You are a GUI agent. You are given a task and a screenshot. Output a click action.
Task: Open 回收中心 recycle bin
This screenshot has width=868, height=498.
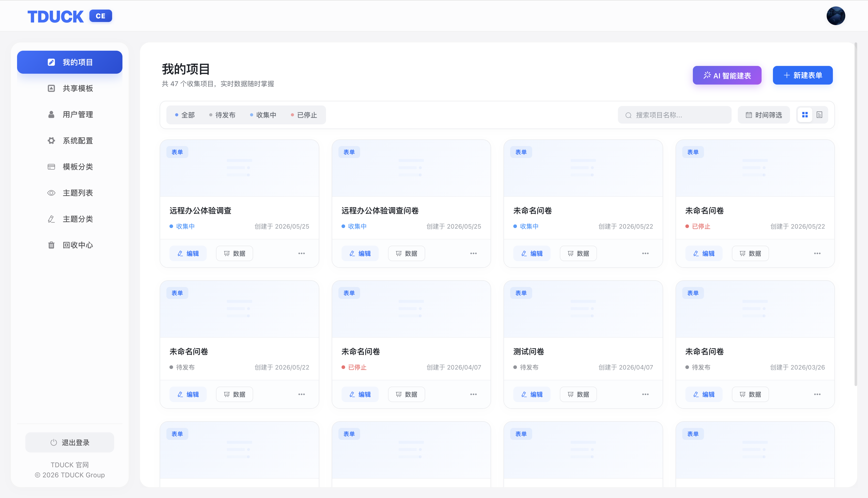click(x=70, y=245)
